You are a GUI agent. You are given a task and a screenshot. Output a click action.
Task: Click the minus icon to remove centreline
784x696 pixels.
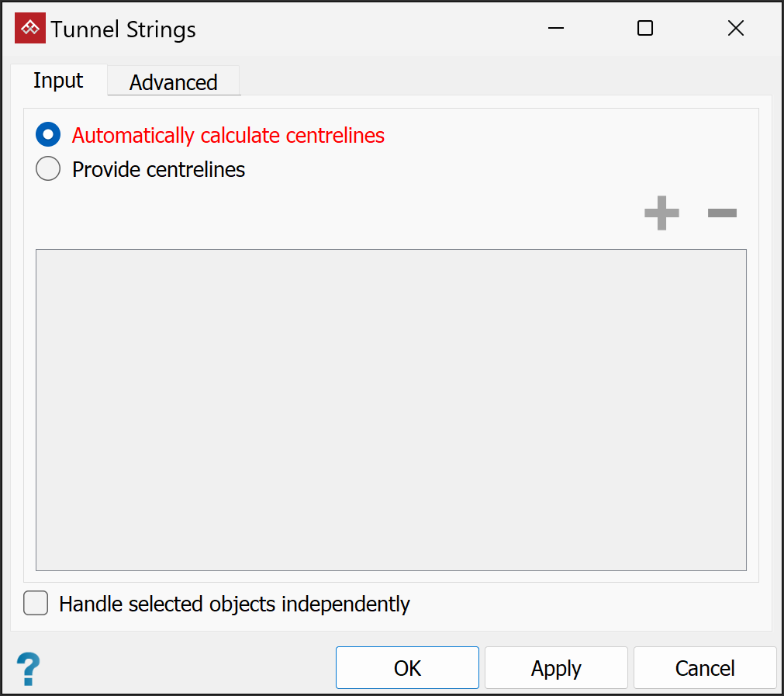(x=722, y=213)
